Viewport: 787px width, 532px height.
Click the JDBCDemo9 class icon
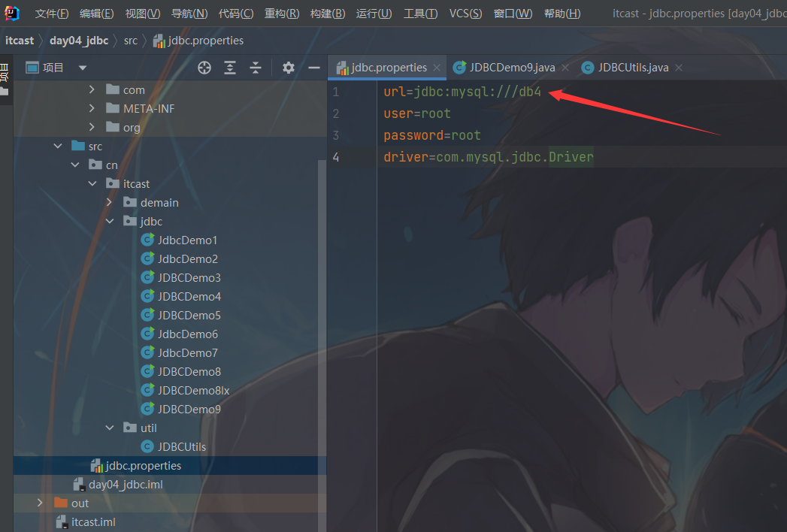pyautogui.click(x=147, y=409)
